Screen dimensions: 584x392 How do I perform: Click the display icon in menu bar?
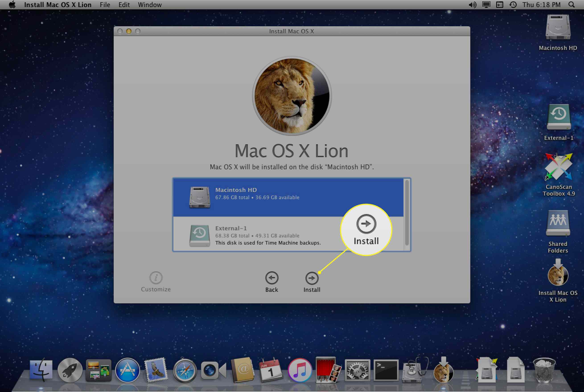pos(486,5)
